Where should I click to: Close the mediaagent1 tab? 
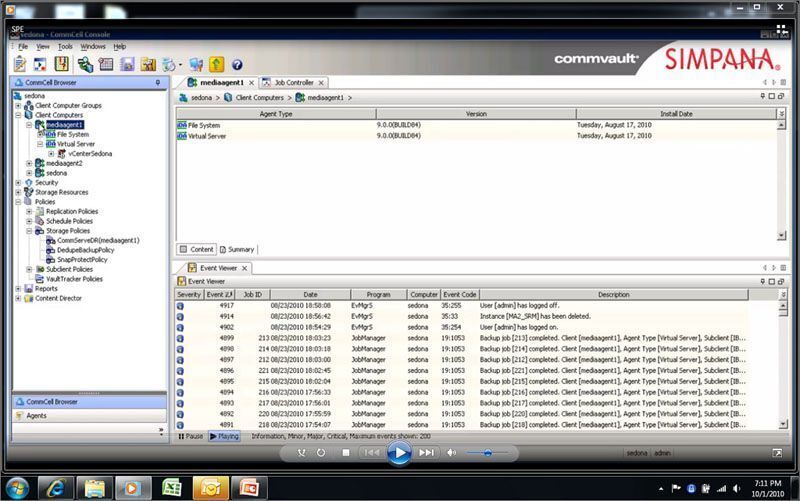(252, 83)
